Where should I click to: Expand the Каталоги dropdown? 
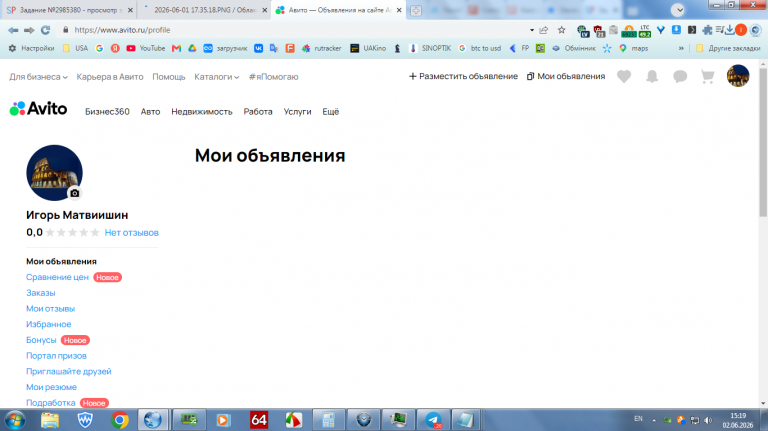click(x=216, y=77)
